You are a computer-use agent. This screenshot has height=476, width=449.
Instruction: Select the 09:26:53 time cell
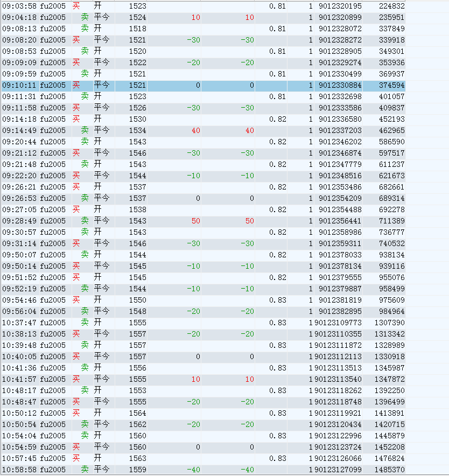point(19,198)
